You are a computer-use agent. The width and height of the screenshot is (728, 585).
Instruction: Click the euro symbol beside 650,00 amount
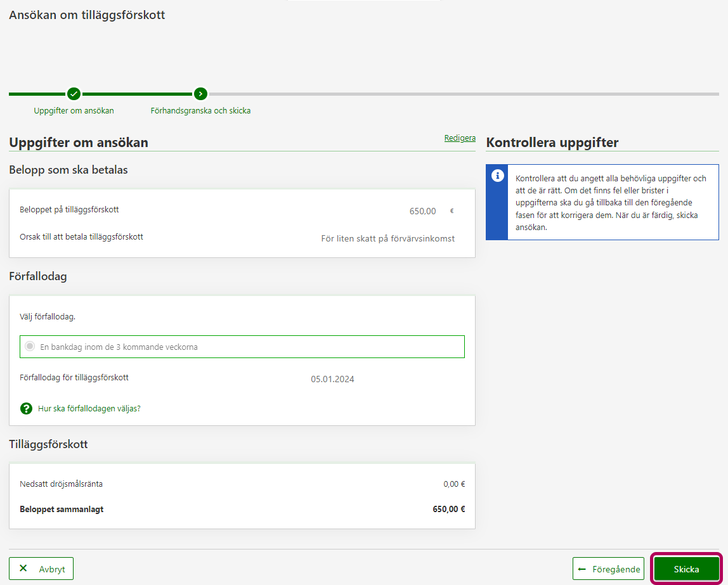coord(452,211)
